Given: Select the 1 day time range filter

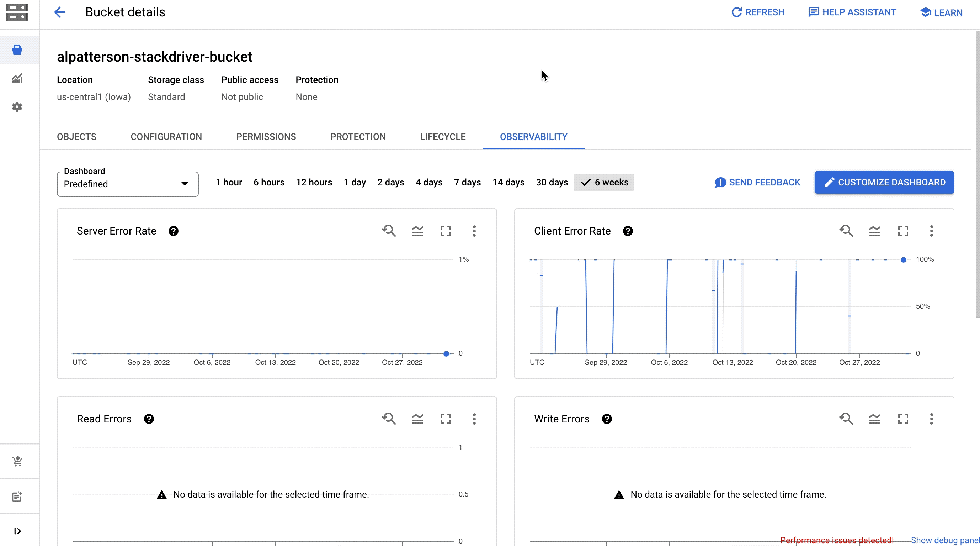Looking at the screenshot, I should click(x=355, y=182).
